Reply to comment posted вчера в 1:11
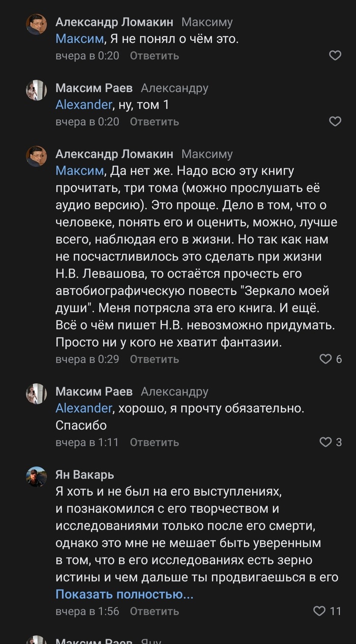The image size is (356, 644). 154,442
